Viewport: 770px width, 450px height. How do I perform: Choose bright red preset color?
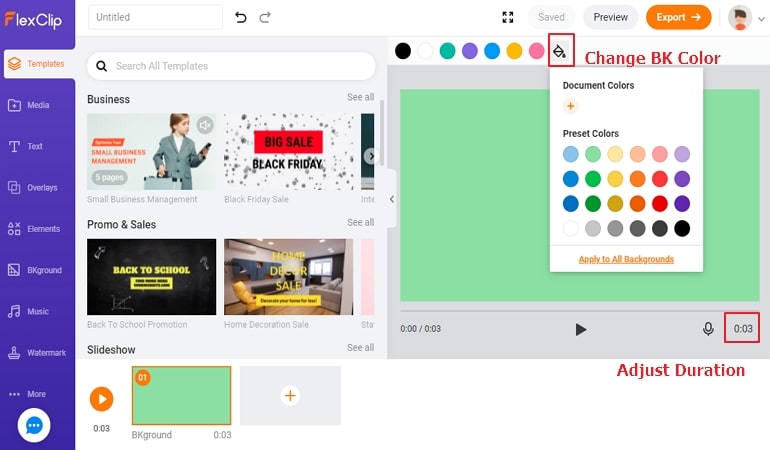pyautogui.click(x=660, y=179)
